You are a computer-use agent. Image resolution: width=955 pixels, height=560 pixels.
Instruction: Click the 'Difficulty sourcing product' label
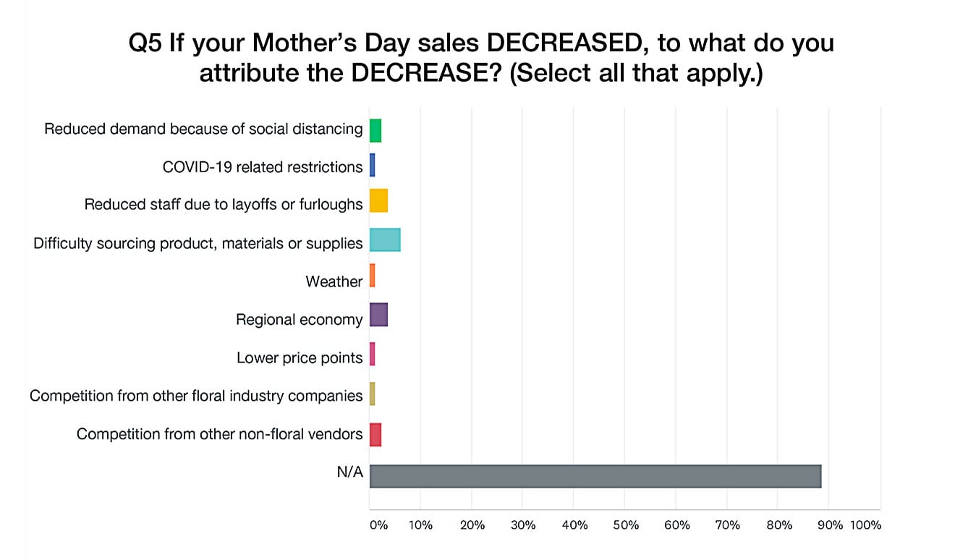198,243
